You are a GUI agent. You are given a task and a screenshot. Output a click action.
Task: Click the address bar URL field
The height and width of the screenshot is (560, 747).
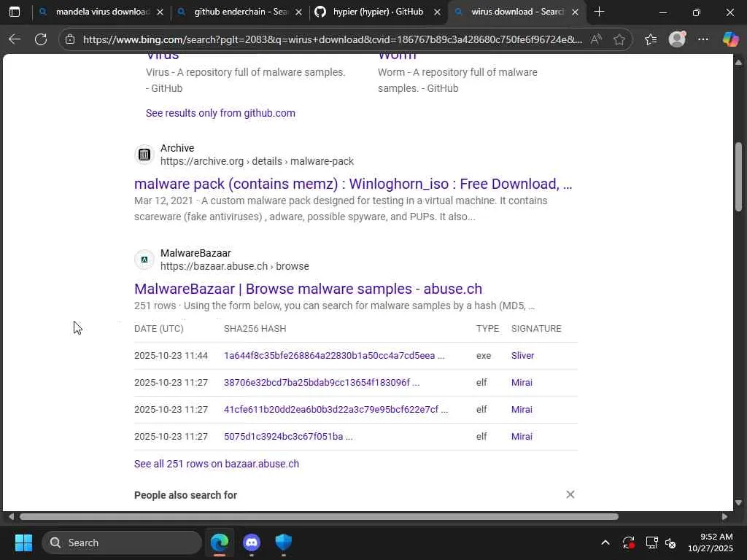coord(332,39)
